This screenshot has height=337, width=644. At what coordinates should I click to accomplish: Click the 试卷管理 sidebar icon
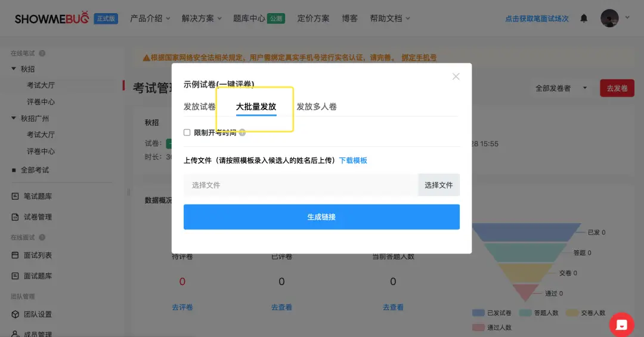(x=15, y=217)
